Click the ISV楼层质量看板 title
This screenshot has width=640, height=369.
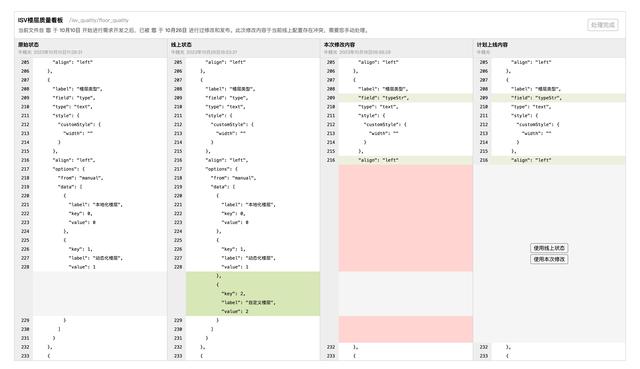40,20
